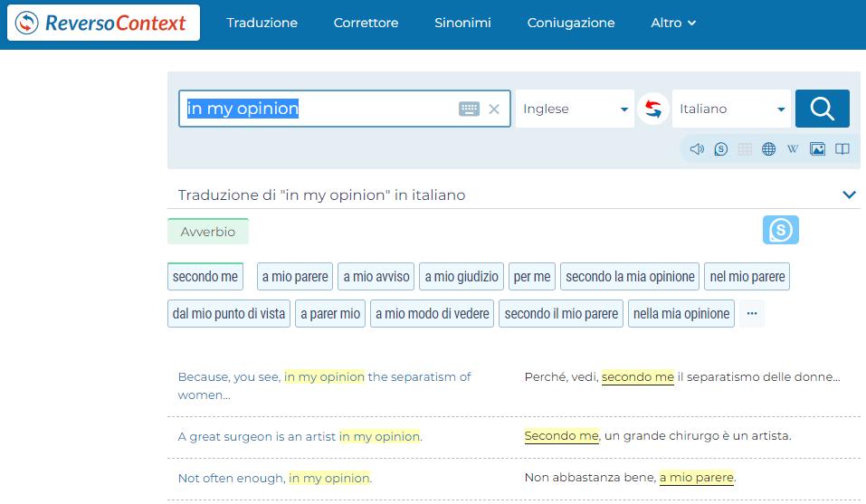This screenshot has height=504, width=866.
Task: Open the Italiano target language dropdown
Action: click(731, 109)
